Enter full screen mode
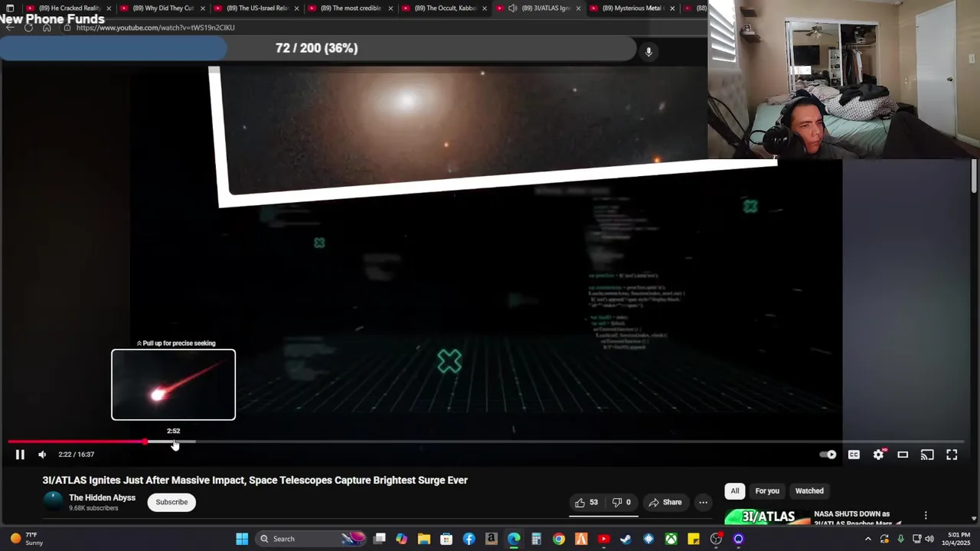The image size is (980, 551). pyautogui.click(x=952, y=455)
